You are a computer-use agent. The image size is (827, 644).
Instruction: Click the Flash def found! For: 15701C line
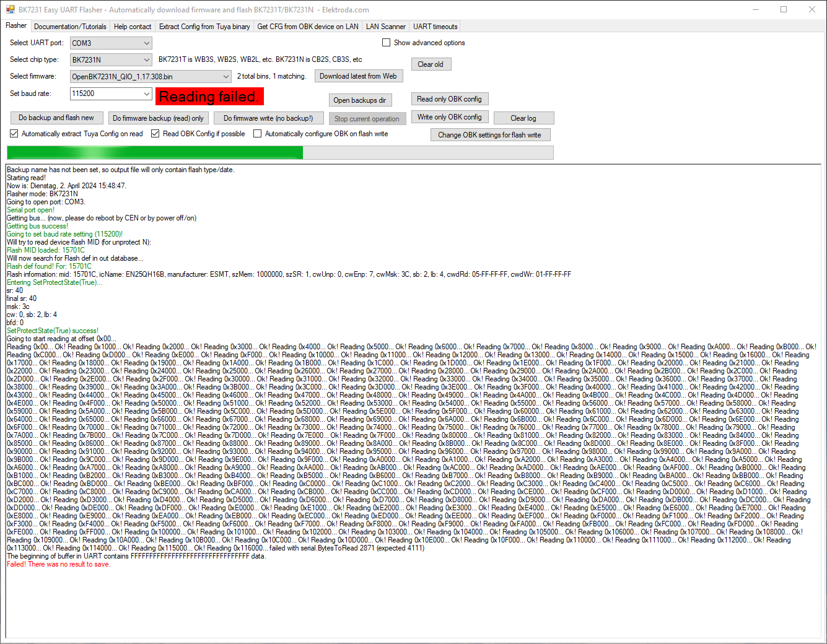[49, 266]
